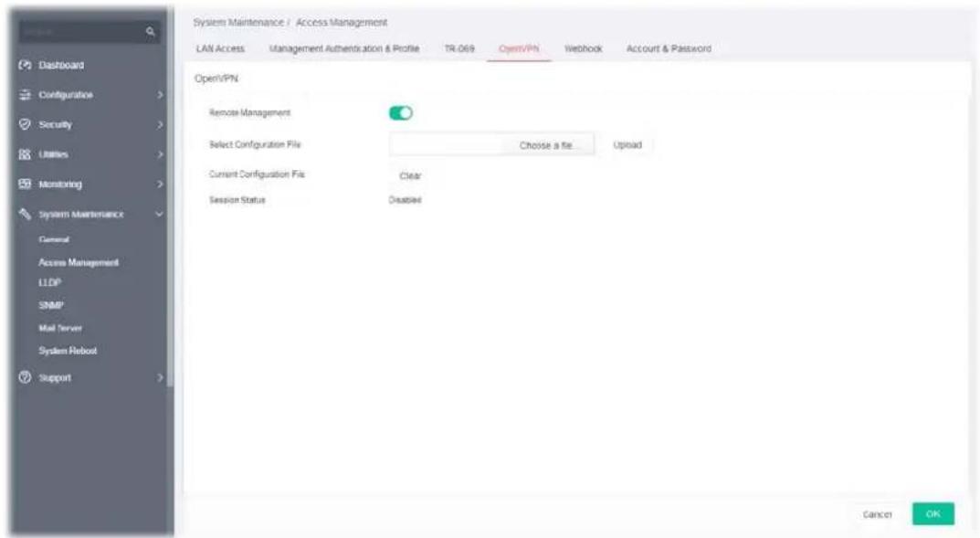Expand the Utilities menu chevron
Viewport: 980px width, 538px height.
click(160, 154)
